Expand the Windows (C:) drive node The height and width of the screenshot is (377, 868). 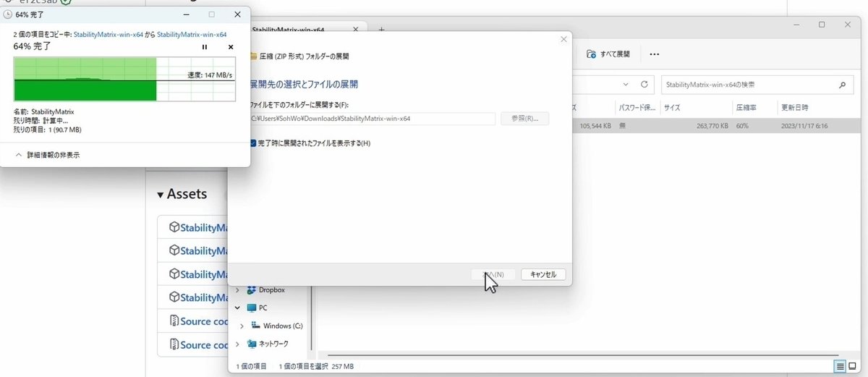coord(242,326)
